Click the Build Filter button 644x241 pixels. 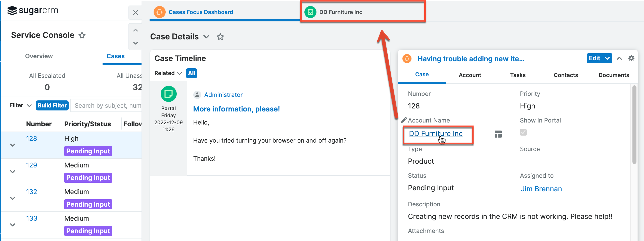(52, 105)
